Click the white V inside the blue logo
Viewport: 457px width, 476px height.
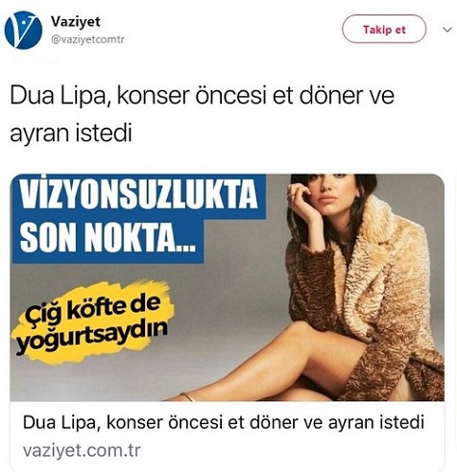point(22,30)
